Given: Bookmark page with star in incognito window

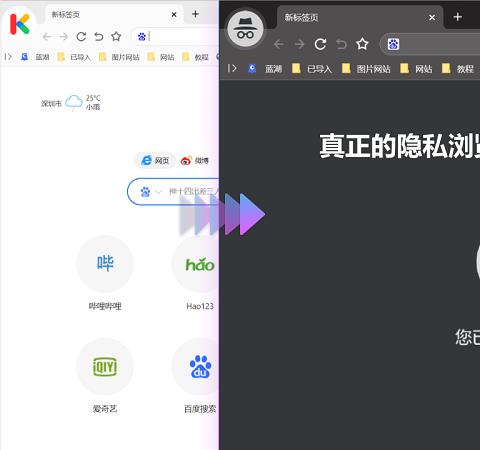Looking at the screenshot, I should click(x=362, y=44).
